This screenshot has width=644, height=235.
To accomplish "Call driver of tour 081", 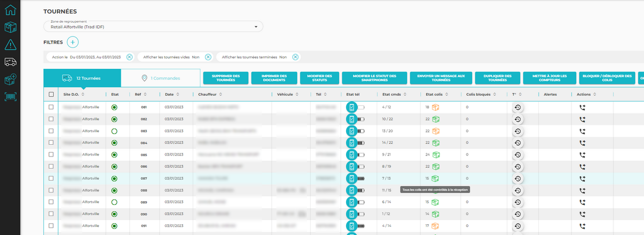I will [582, 108].
